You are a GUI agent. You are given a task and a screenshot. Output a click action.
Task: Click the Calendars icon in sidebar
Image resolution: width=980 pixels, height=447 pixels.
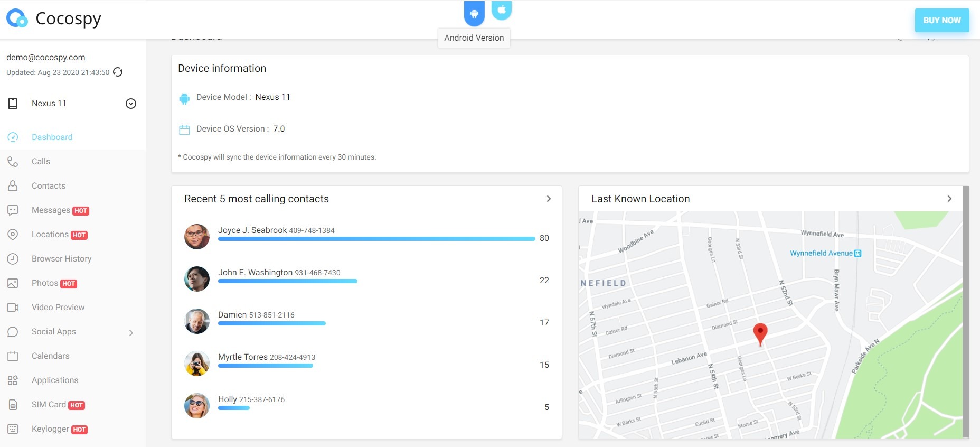(13, 356)
